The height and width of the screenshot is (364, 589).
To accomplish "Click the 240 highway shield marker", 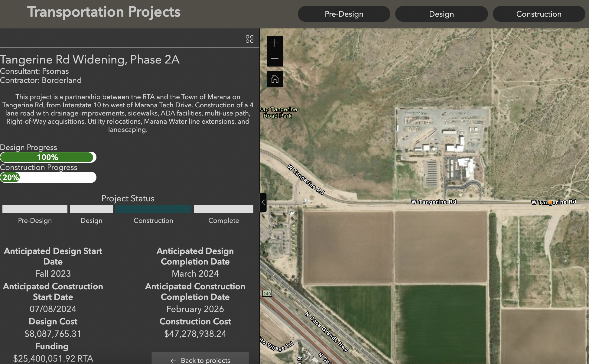I will click(267, 294).
